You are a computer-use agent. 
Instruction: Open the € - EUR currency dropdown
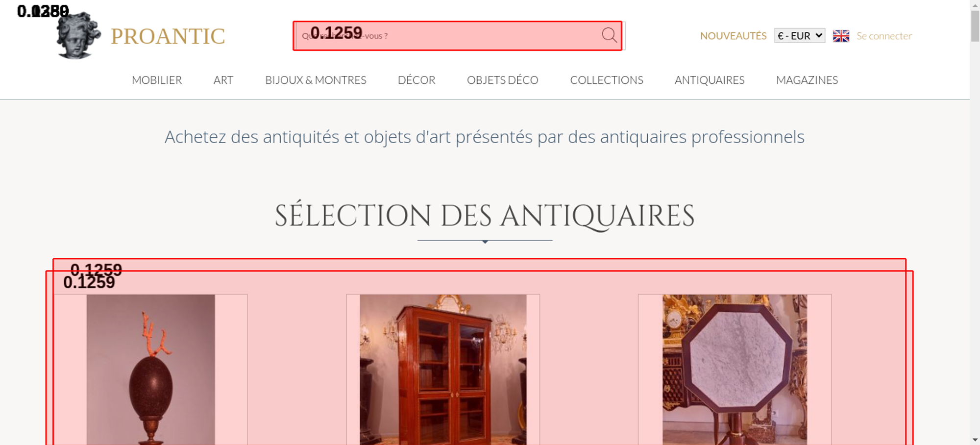point(800,36)
